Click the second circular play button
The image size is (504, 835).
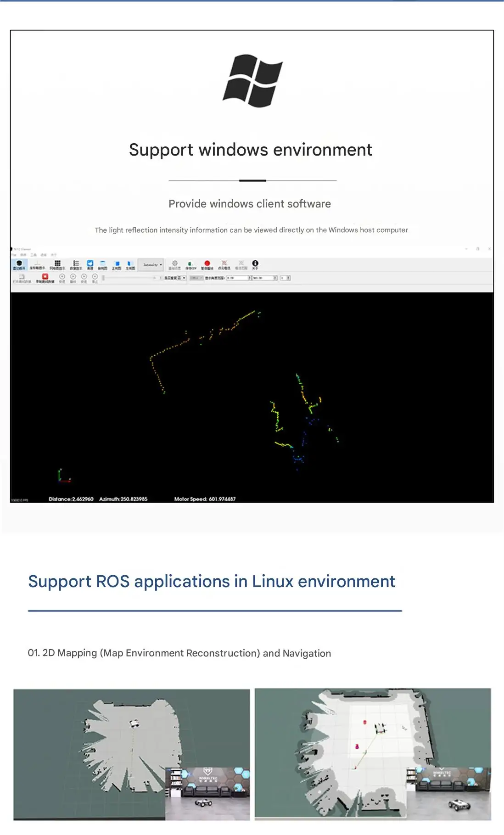pos(73,278)
